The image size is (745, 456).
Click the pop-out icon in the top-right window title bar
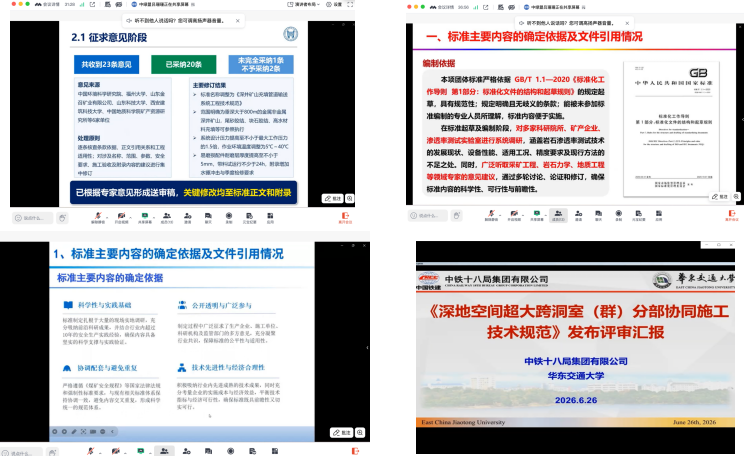(486, 7)
